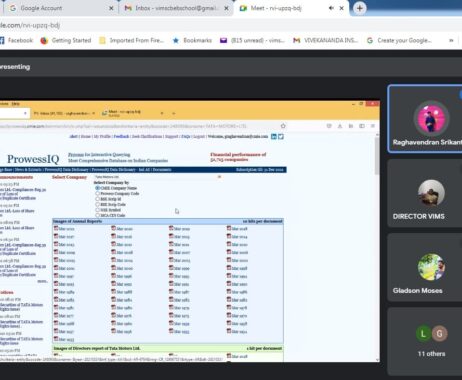Close the Meet tab in shared Firefox
462x380 pixels.
tap(162, 113)
